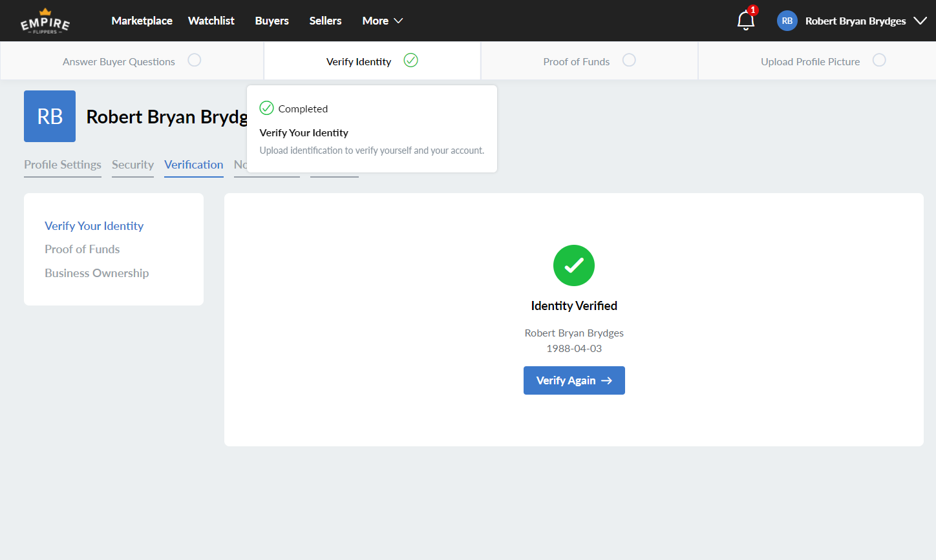
Task: Select the Verify Identity step tab
Action: 372,61
